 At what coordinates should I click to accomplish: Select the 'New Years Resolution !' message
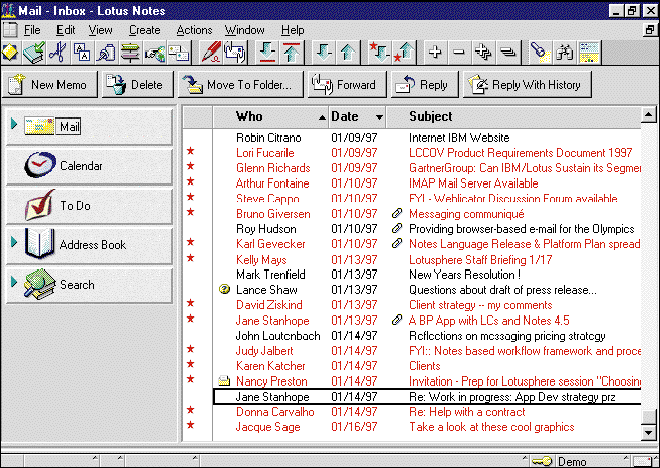coord(427,274)
